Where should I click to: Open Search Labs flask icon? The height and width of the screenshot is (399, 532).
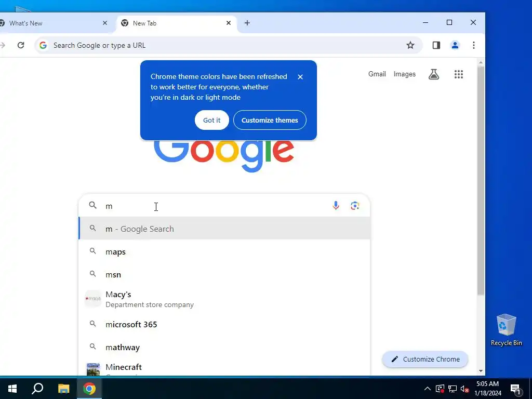434,74
